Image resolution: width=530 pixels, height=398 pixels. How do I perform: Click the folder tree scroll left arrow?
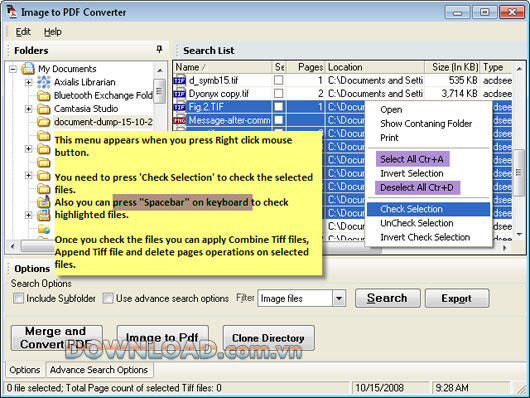[12, 246]
